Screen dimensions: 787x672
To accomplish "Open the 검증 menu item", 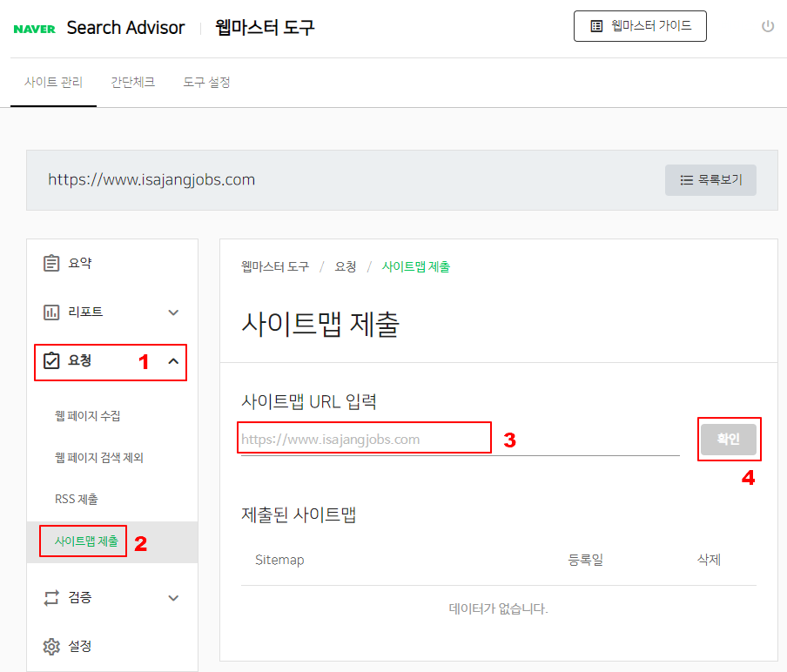I will [x=112, y=597].
